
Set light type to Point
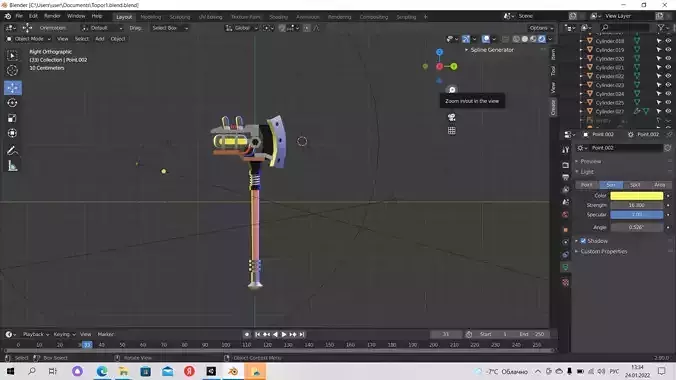click(587, 185)
